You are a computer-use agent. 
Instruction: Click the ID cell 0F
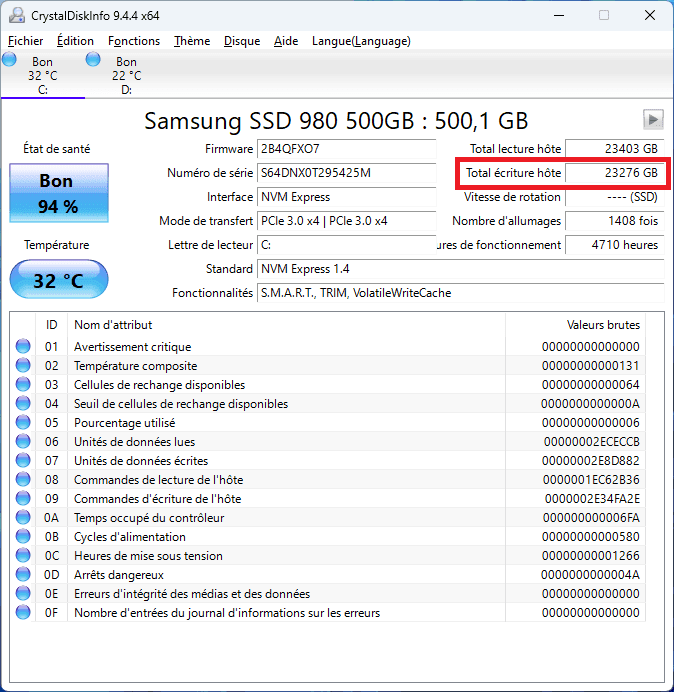point(51,613)
